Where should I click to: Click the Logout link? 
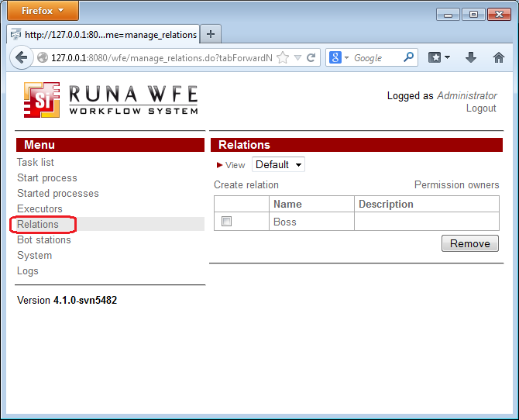[481, 108]
